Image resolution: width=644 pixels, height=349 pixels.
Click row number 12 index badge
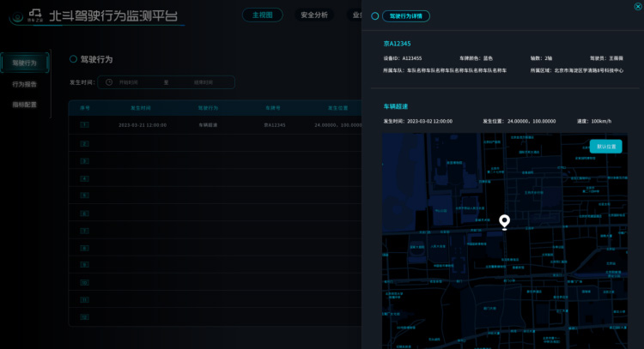coord(85,319)
